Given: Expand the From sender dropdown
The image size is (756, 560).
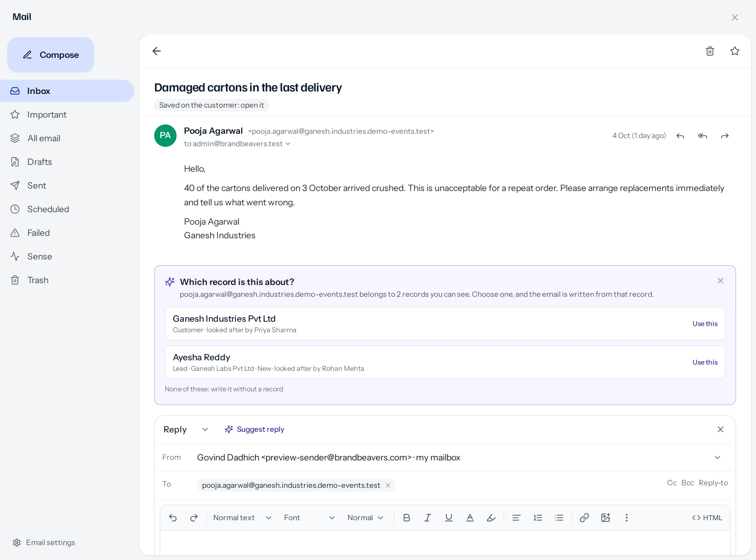Looking at the screenshot, I should tap(717, 457).
